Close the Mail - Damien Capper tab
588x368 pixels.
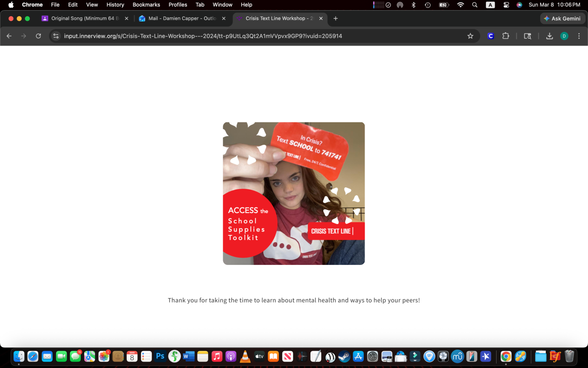click(224, 18)
